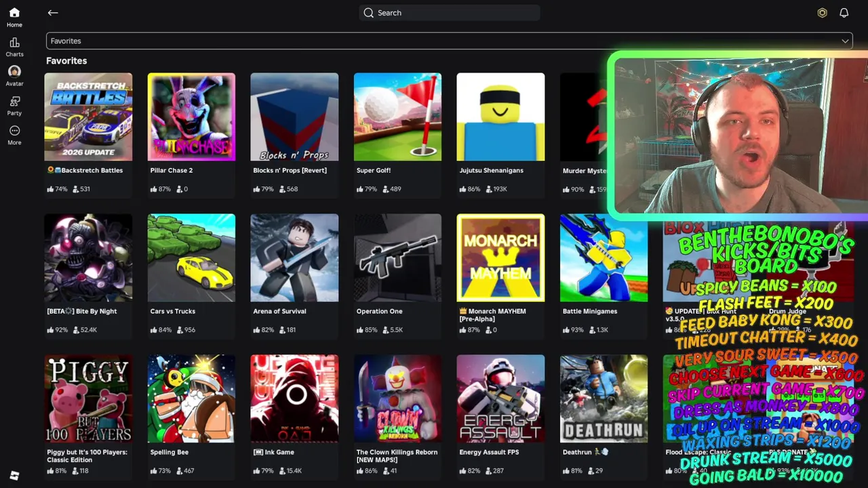Open the Home sidebar icon
Viewport: 868px width, 488px height.
(14, 13)
